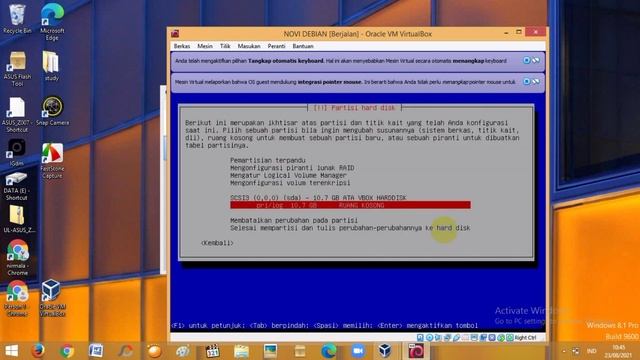Select SCSI3 (sda) 10.7 GB VBOX HARDDISK row

(318, 198)
